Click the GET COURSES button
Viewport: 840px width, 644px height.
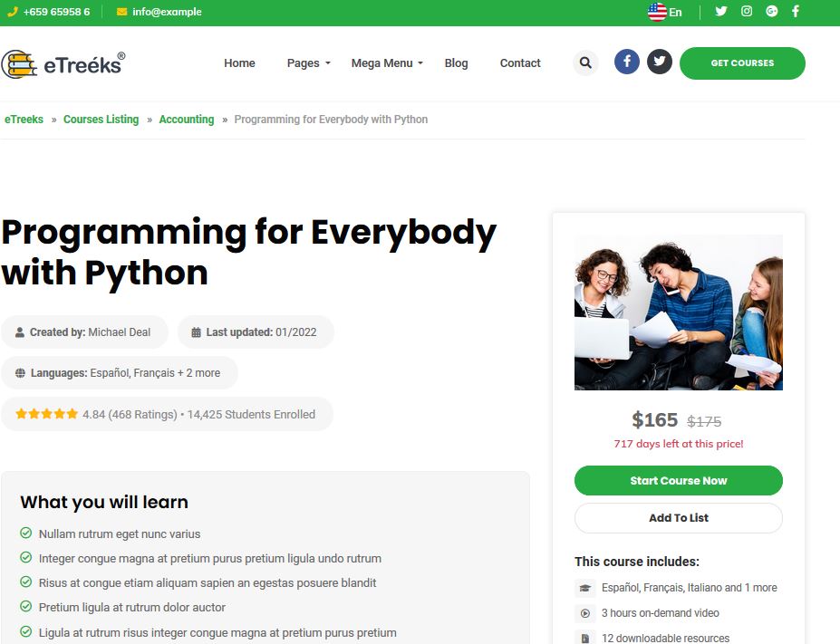tap(742, 63)
